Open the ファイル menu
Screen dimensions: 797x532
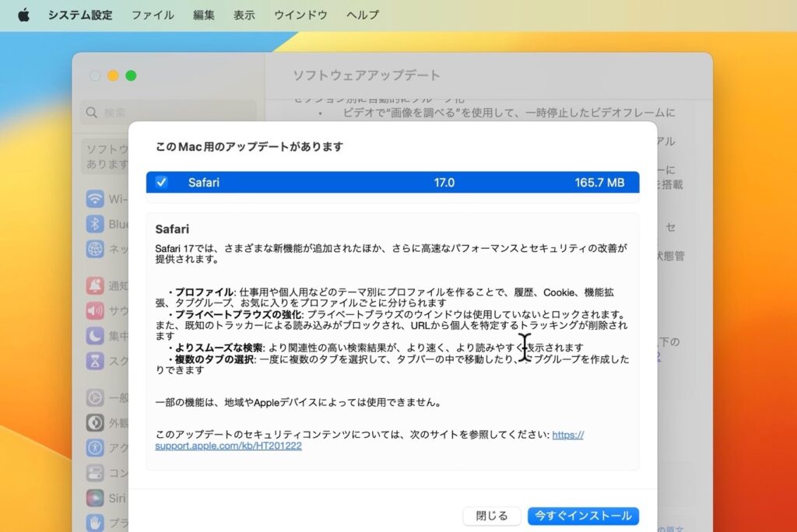click(x=152, y=15)
